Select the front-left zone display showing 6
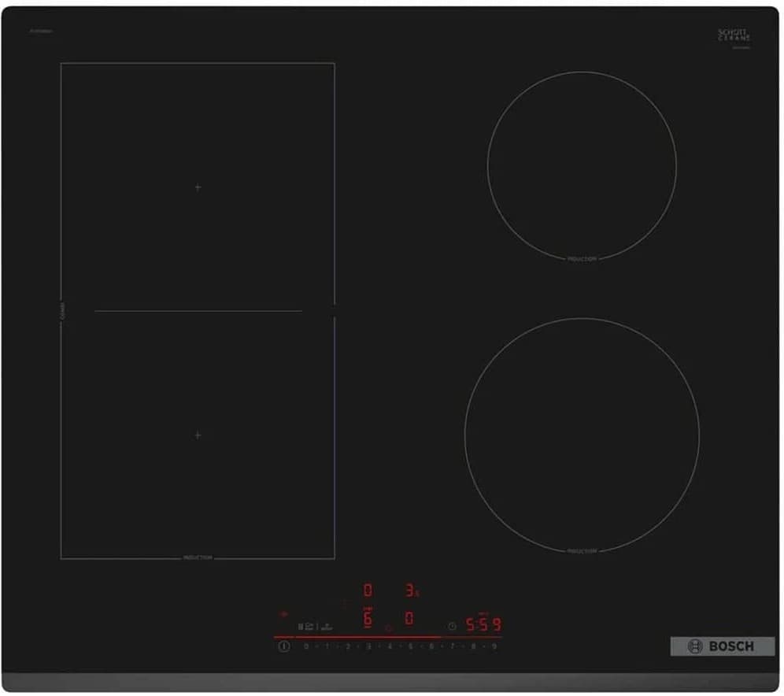Image resolution: width=784 pixels, height=696 pixels. (367, 619)
